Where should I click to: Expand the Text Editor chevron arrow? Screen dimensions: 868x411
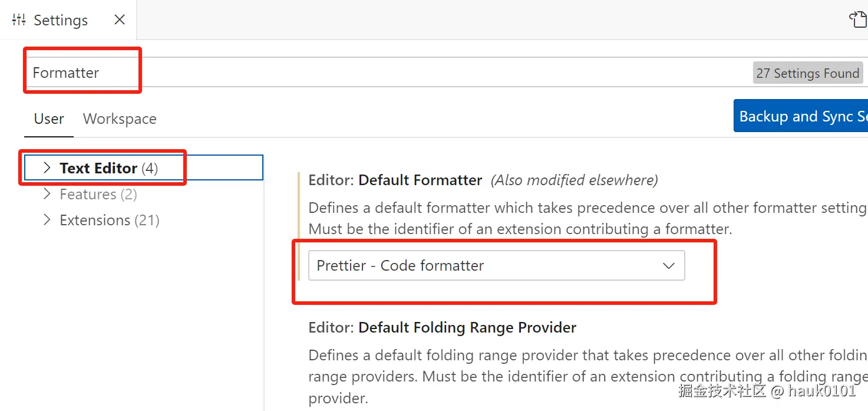coord(47,168)
